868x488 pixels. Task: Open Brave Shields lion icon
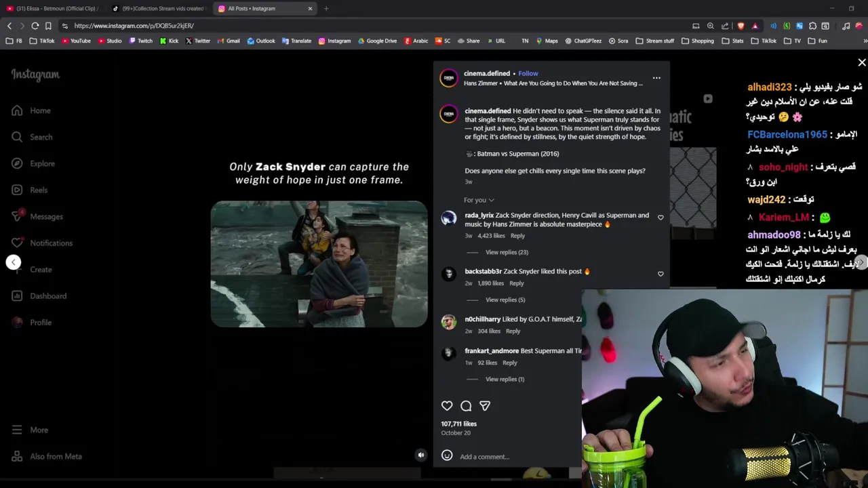point(741,26)
